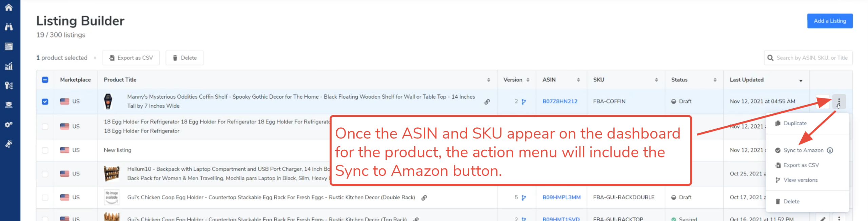Select Duplicate in the action menu
This screenshot has width=868, height=221.
point(795,123)
